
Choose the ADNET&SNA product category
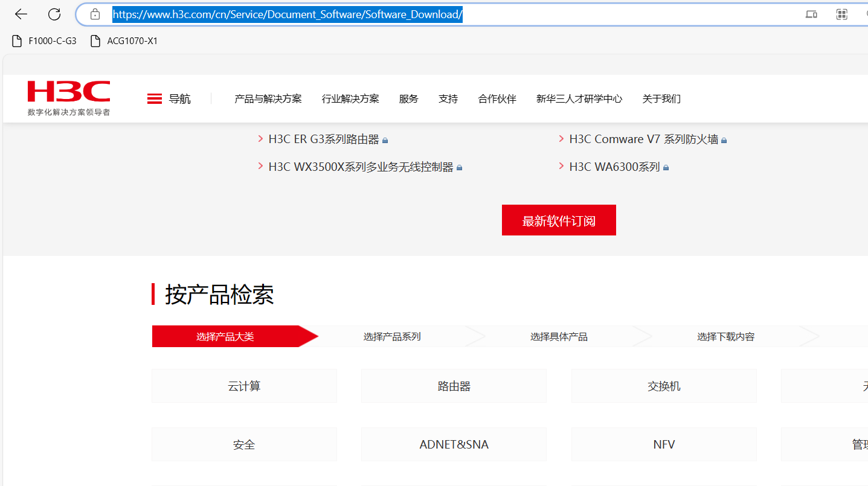pyautogui.click(x=454, y=444)
